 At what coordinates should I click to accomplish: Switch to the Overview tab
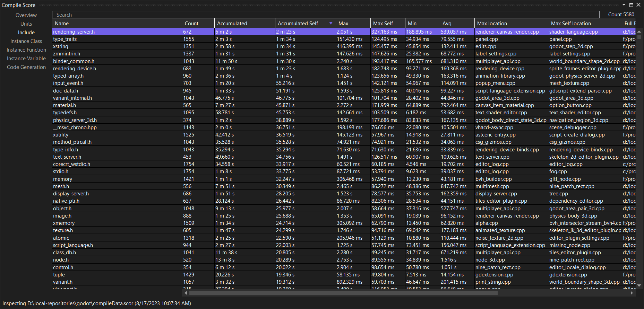click(26, 15)
